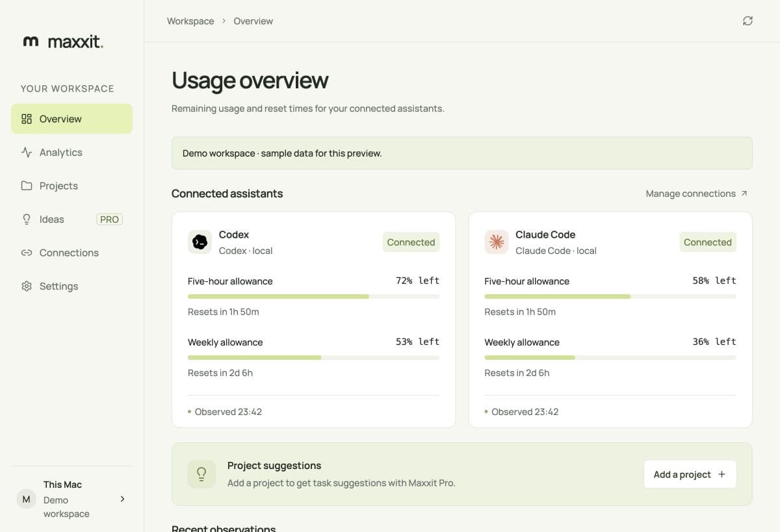Click the Connected assistants section heading

pos(227,194)
